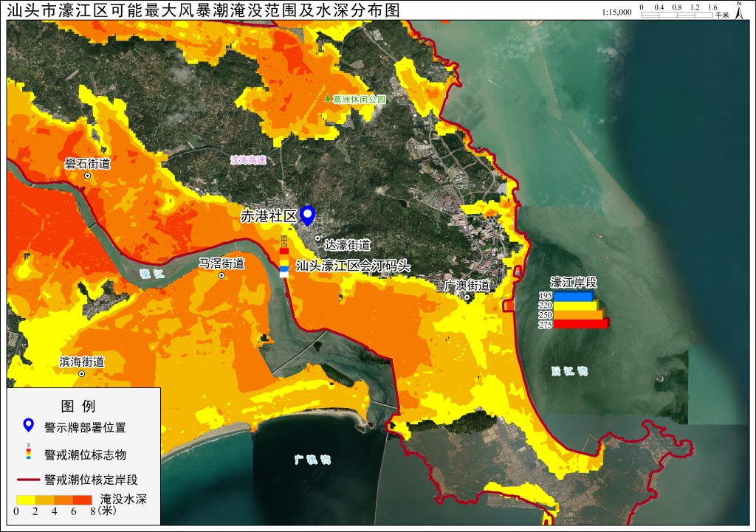Image resolution: width=756 pixels, height=532 pixels.
Task: Click the location dot for 达濠街道
Action: point(317,238)
